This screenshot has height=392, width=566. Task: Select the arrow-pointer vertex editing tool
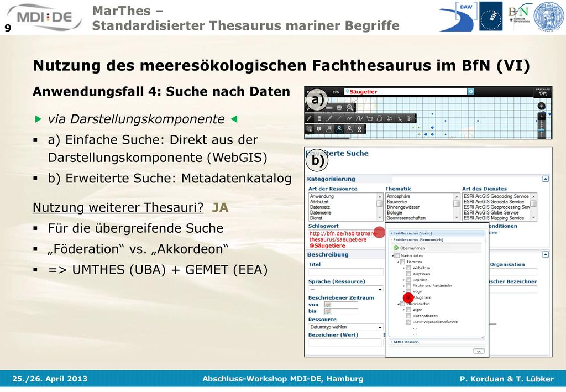(x=400, y=118)
